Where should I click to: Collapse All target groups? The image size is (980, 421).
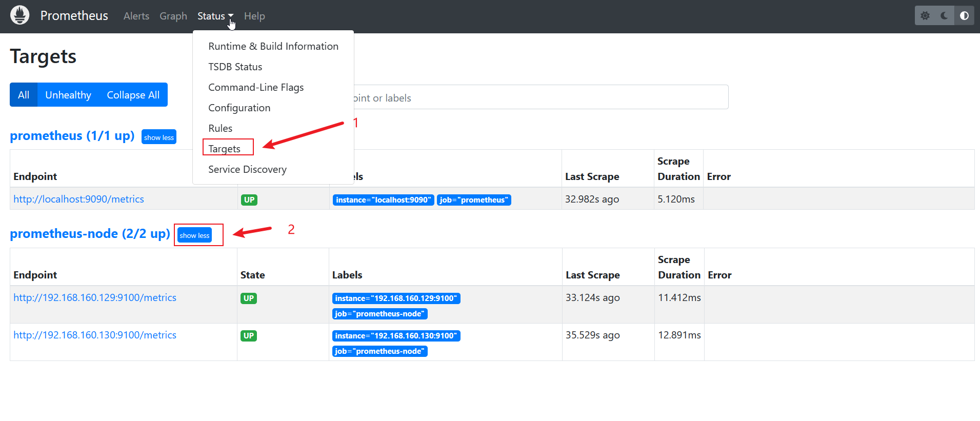tap(133, 95)
